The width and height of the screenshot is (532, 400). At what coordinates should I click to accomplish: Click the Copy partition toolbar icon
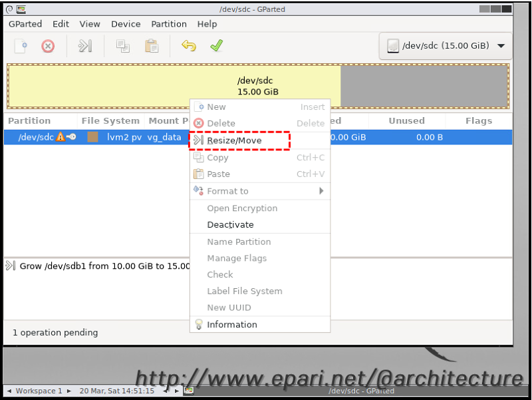pyautogui.click(x=122, y=46)
